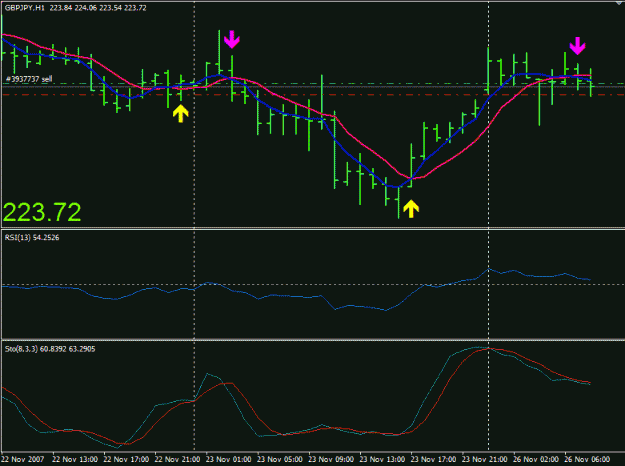
Task: Click the 22 Nov 21:00 time label
Action: pyautogui.click(x=177, y=459)
